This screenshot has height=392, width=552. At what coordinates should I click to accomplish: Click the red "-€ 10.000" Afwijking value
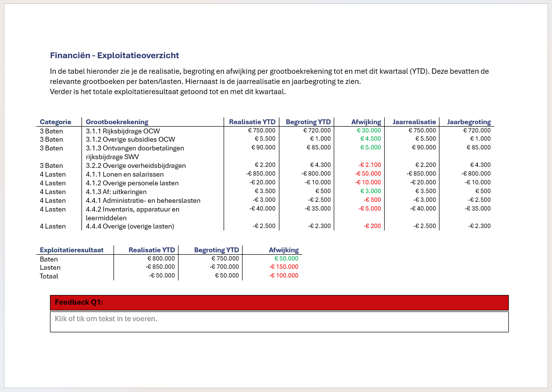click(367, 182)
